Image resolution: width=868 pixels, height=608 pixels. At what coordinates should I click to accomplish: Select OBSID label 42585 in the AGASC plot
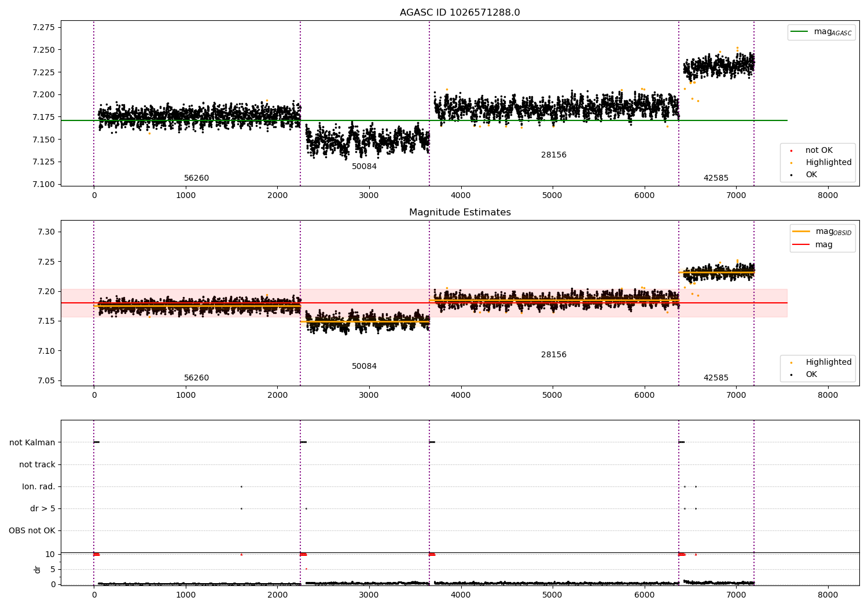(x=716, y=178)
